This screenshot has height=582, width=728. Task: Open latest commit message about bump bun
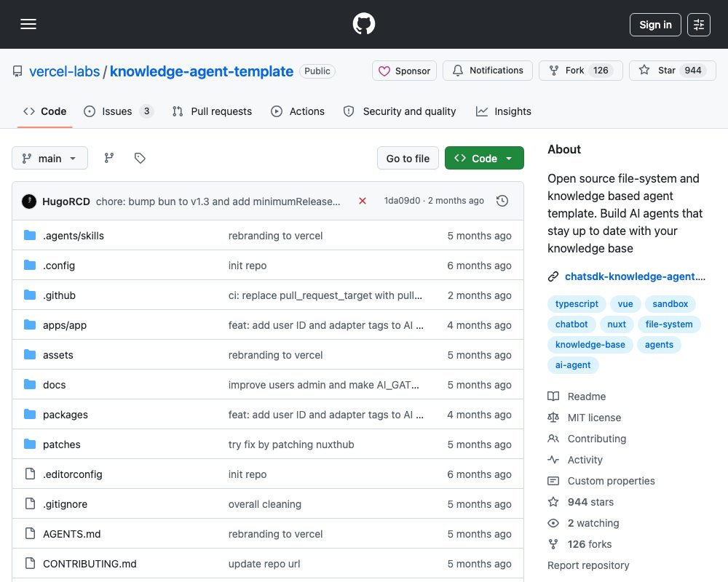(x=218, y=202)
